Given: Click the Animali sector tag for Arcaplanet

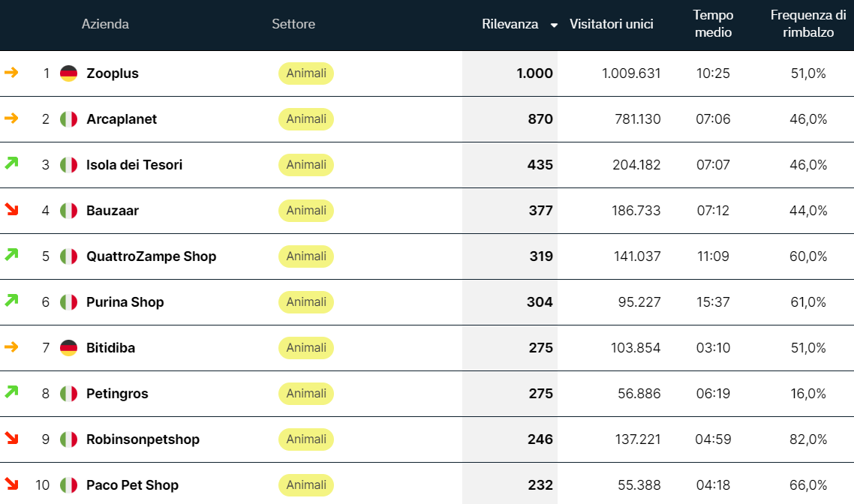Looking at the screenshot, I should [x=306, y=119].
